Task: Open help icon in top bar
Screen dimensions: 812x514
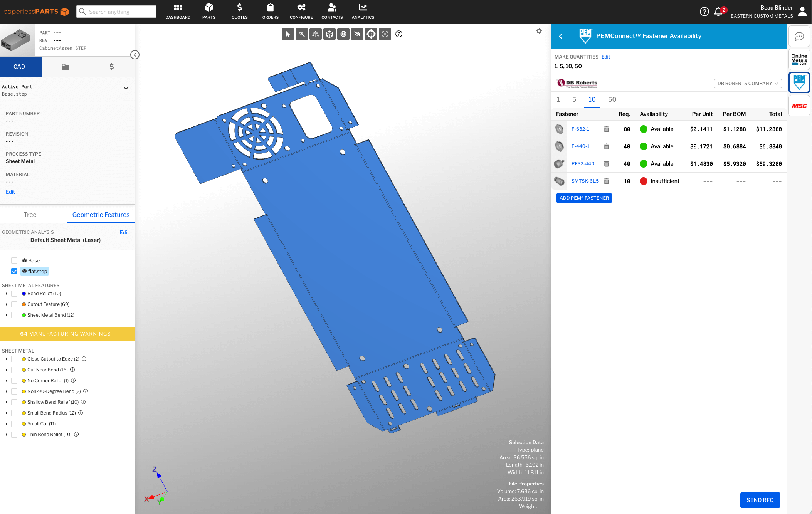Action: (x=704, y=12)
